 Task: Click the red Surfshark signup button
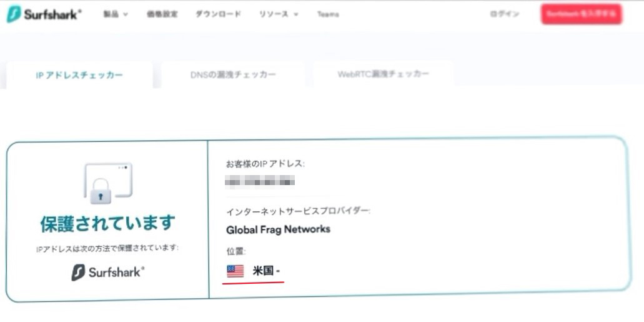point(581,14)
